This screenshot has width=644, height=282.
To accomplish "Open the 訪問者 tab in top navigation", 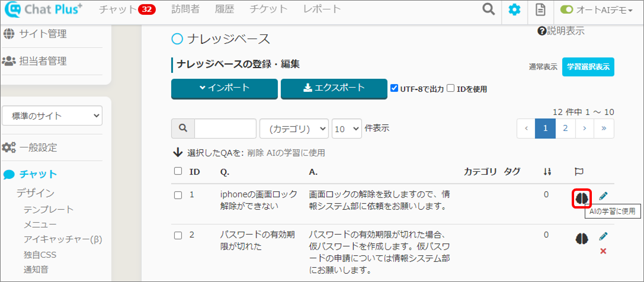I will [185, 9].
